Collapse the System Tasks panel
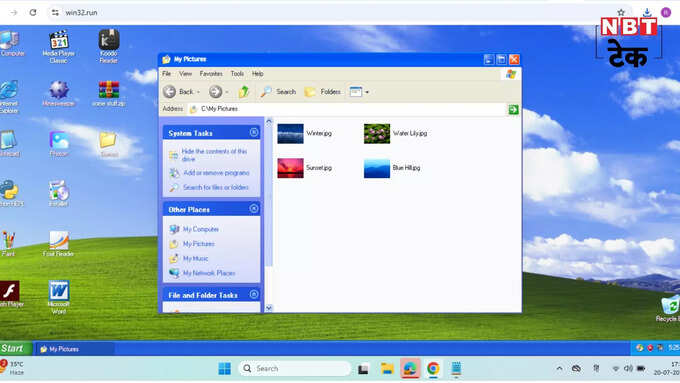Viewport: 680px width, 383px height. [254, 132]
